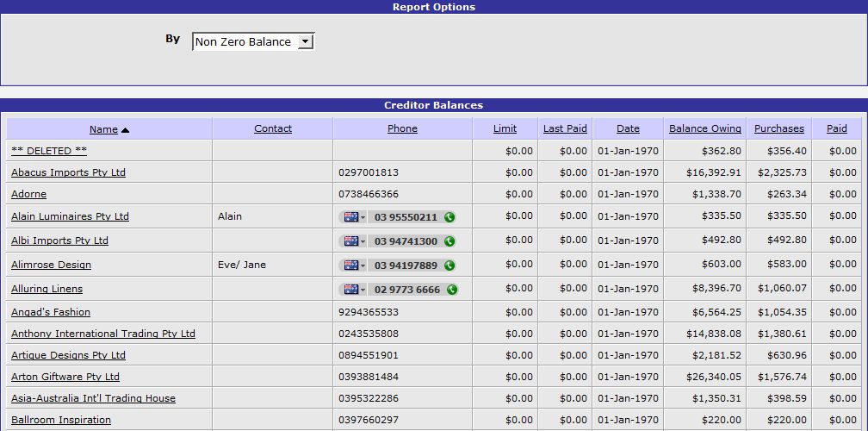Select phone number 0738466366
This screenshot has height=431, width=868.
[369, 194]
